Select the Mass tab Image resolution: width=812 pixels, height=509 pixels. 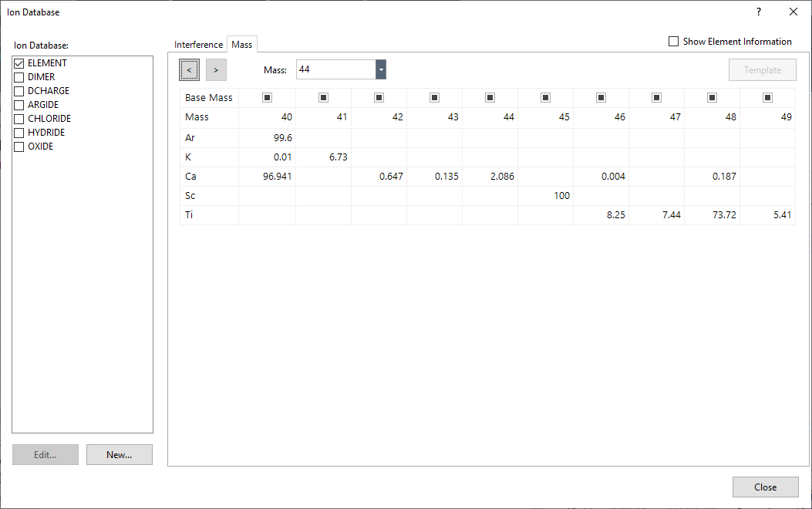coord(242,45)
